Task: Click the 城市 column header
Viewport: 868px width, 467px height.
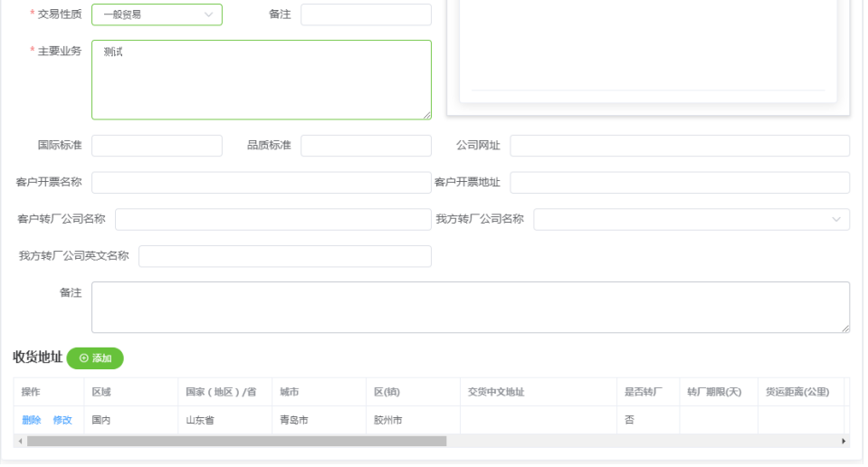Action: click(x=320, y=392)
